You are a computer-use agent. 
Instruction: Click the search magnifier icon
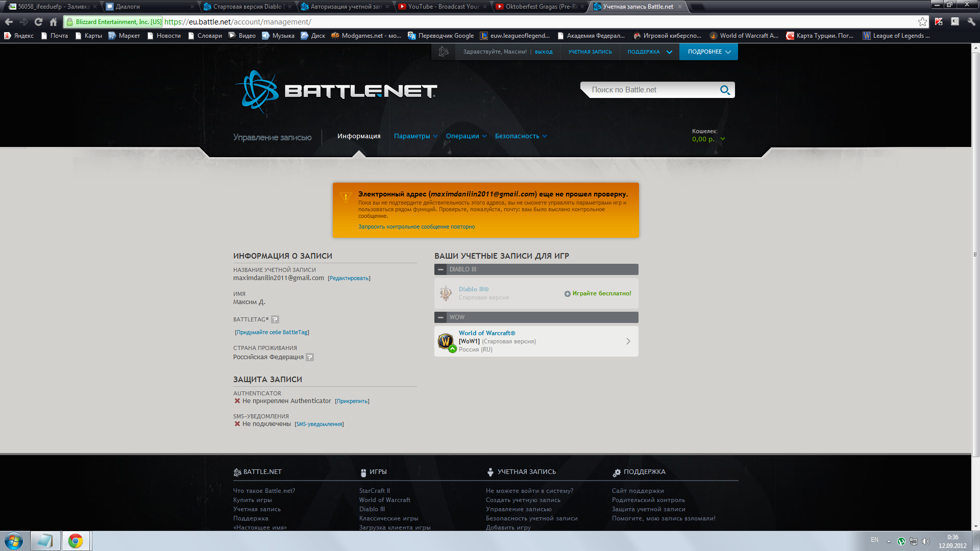click(x=725, y=90)
